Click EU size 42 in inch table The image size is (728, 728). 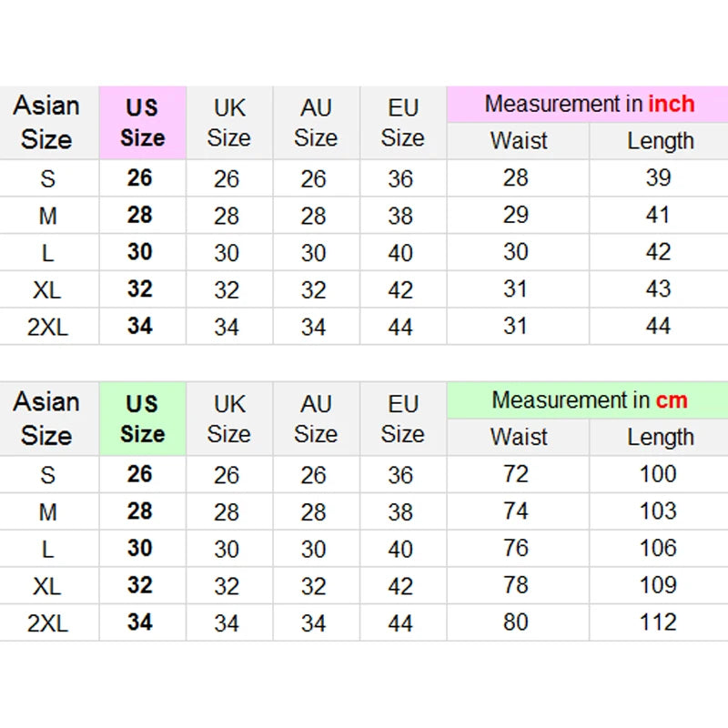click(400, 290)
